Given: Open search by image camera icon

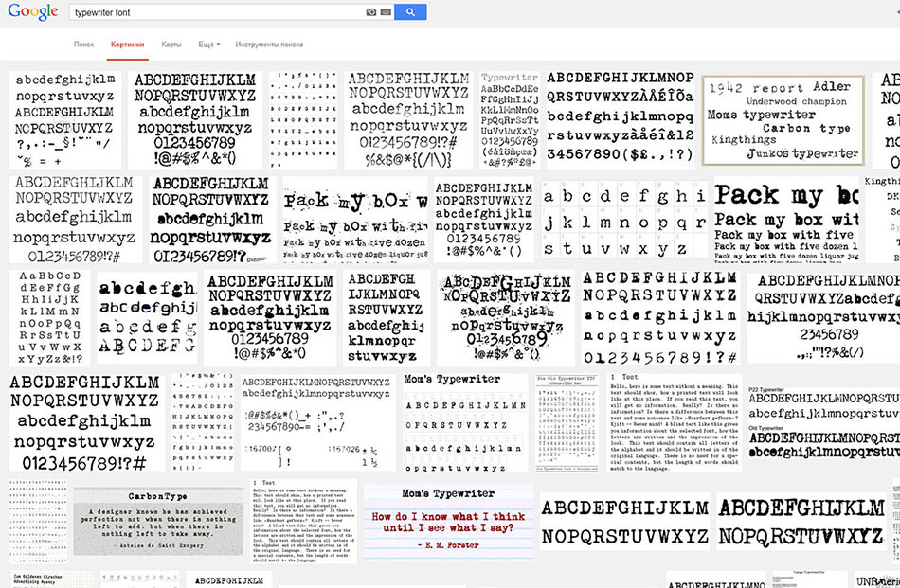Looking at the screenshot, I should (x=371, y=12).
